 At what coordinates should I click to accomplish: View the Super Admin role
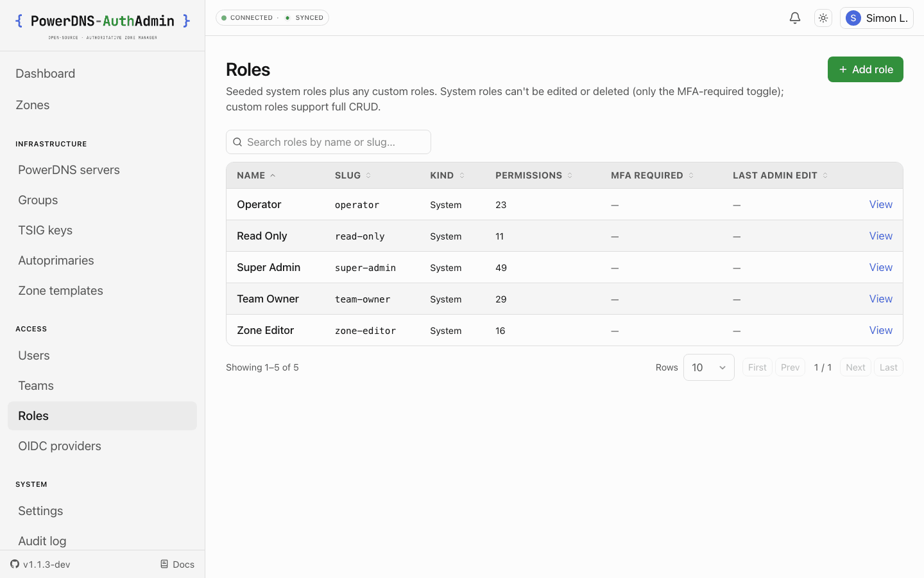880,267
